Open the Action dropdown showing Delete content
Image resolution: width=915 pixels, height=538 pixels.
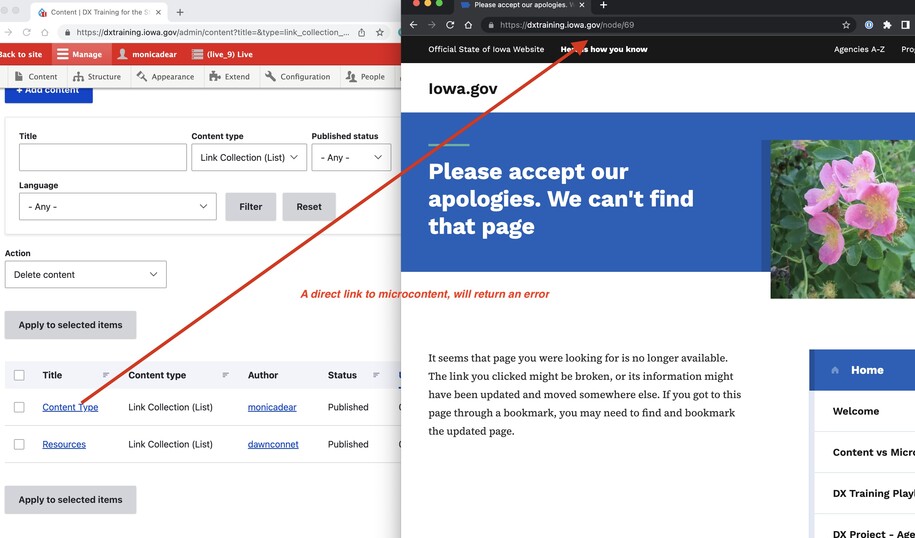(85, 274)
